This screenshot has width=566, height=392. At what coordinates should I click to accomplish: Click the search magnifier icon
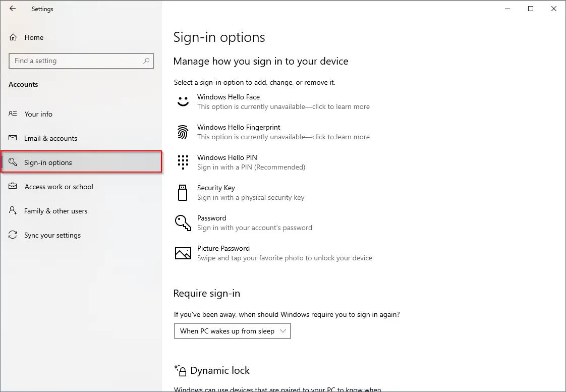pos(146,61)
